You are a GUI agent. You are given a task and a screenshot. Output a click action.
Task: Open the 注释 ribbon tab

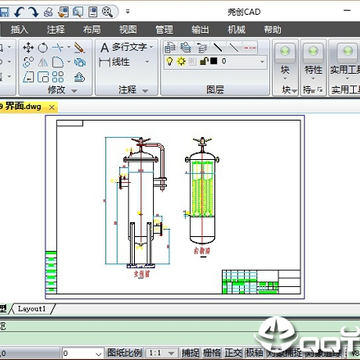(x=55, y=30)
